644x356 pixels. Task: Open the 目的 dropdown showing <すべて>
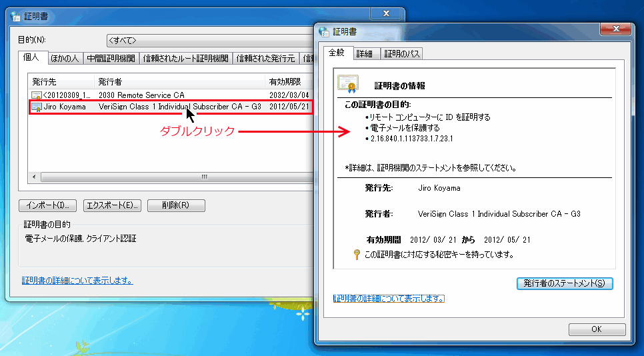pos(209,40)
